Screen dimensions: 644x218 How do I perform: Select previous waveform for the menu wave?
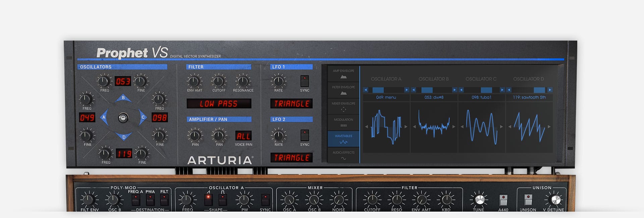pyautogui.click(x=366, y=127)
